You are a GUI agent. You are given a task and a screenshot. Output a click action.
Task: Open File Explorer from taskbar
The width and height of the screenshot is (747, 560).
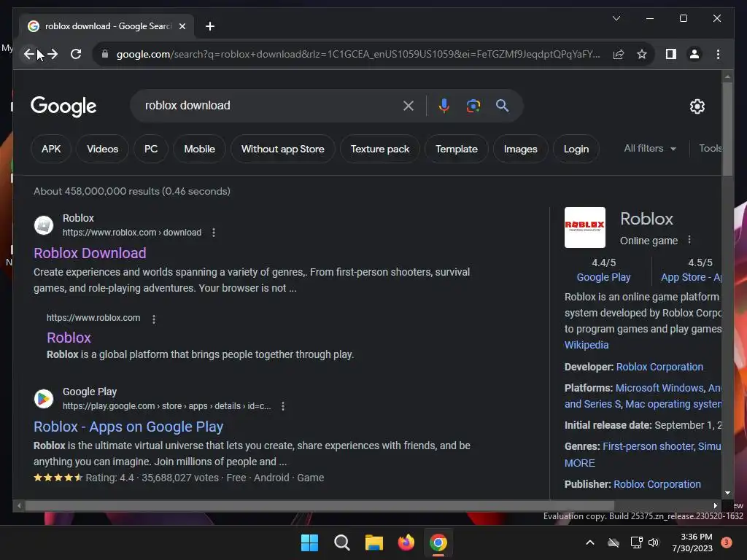pos(374,542)
